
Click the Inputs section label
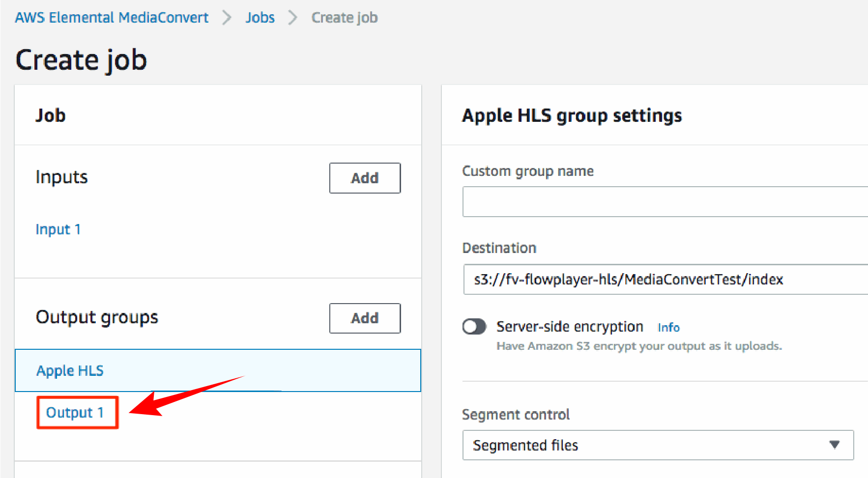[61, 177]
